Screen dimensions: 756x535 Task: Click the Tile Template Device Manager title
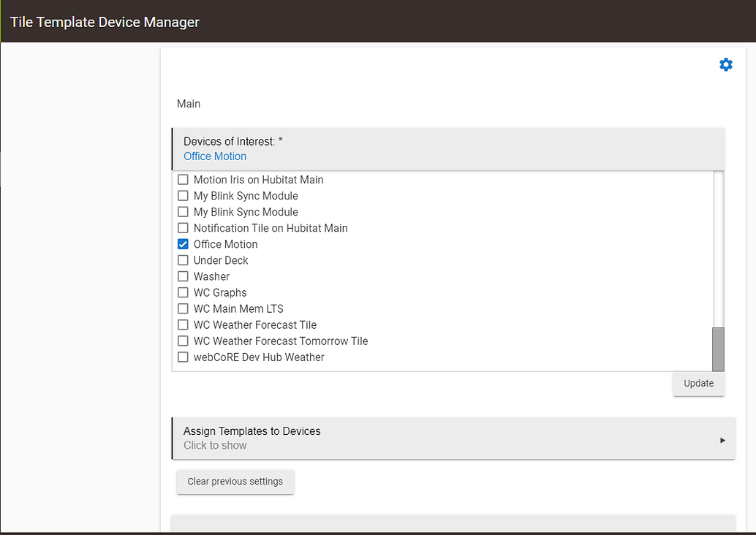coord(104,21)
